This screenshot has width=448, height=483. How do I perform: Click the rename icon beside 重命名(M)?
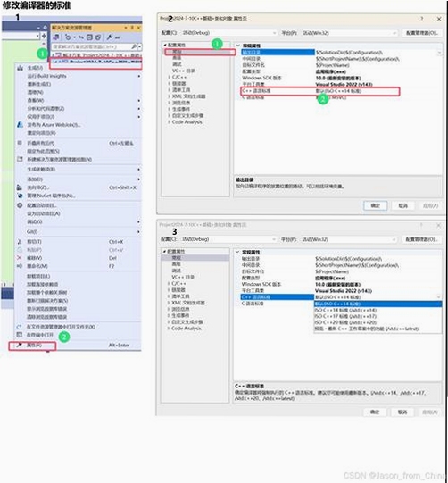20,266
